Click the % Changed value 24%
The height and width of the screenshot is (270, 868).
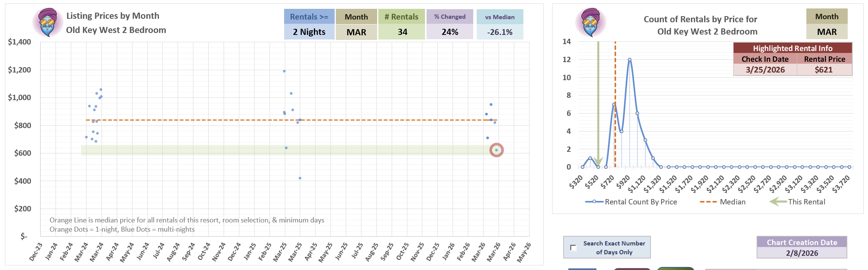point(450,32)
